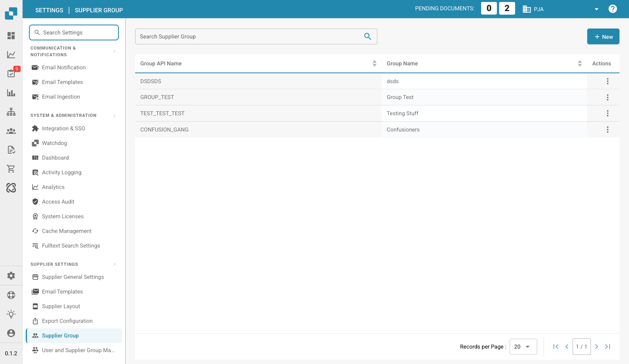Open actions menu for DSDSDS row
629x364 pixels.
608,81
